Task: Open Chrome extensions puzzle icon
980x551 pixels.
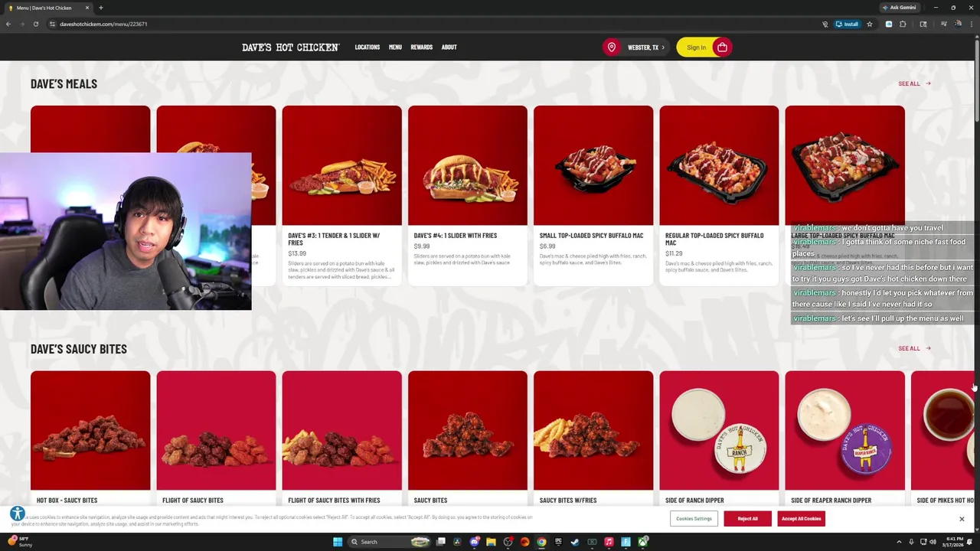Action: [903, 24]
